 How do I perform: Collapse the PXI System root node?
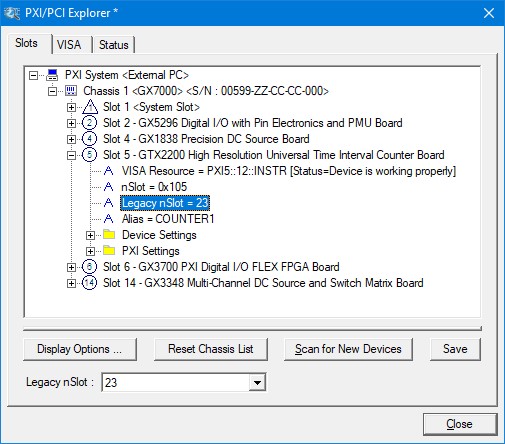(33, 75)
